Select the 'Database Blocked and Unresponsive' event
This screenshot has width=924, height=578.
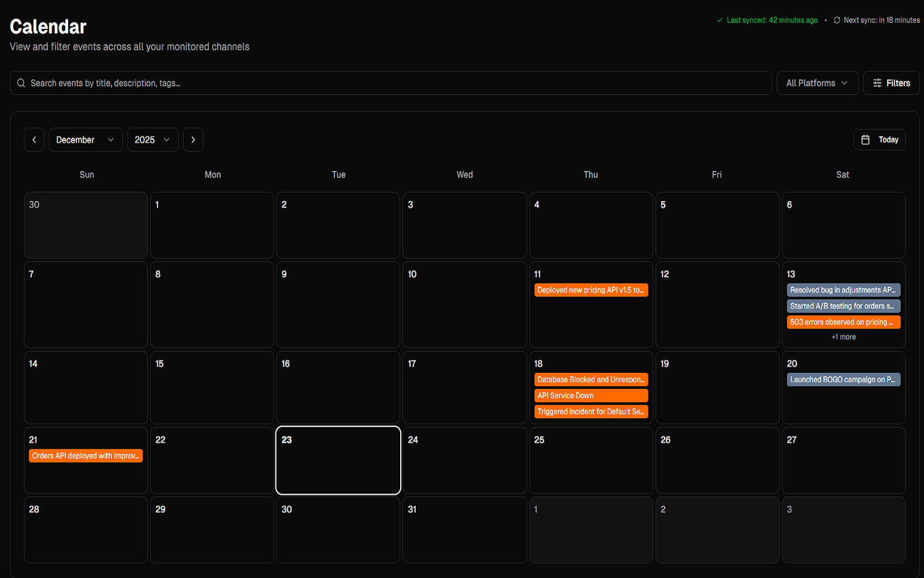tap(590, 380)
